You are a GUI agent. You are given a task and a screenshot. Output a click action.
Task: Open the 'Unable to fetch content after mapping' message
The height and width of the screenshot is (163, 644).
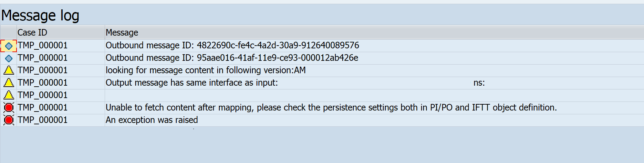click(331, 107)
